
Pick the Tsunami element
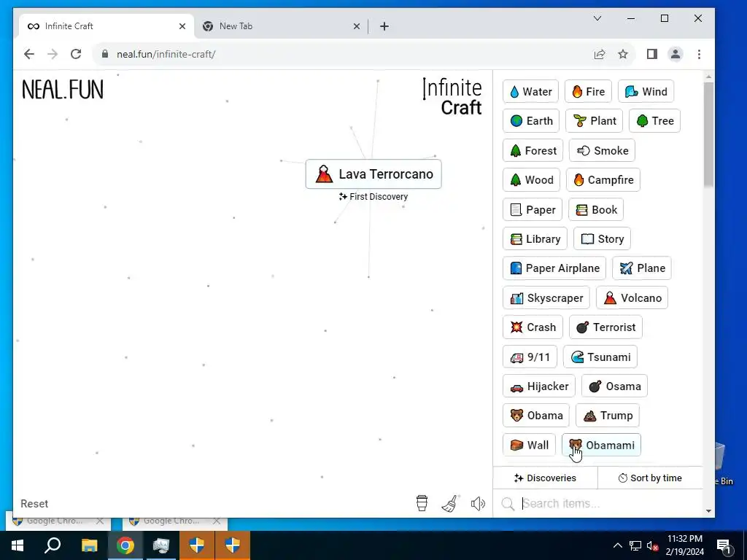[x=600, y=357]
